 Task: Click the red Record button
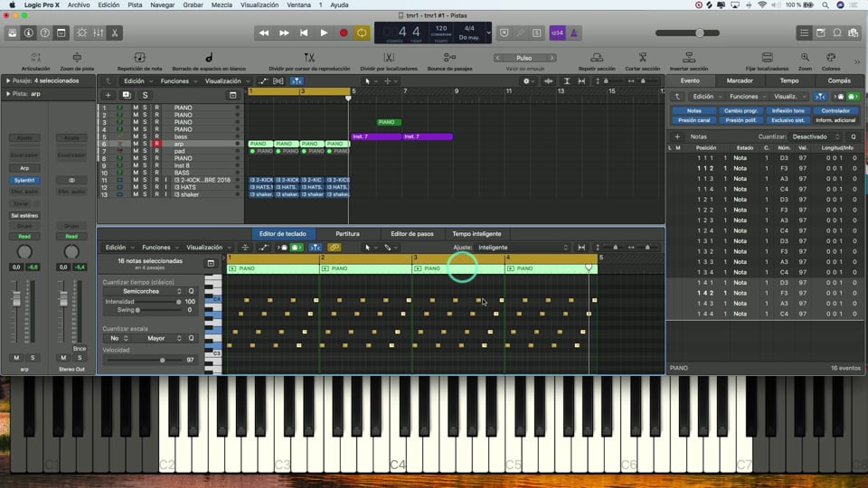pos(344,33)
